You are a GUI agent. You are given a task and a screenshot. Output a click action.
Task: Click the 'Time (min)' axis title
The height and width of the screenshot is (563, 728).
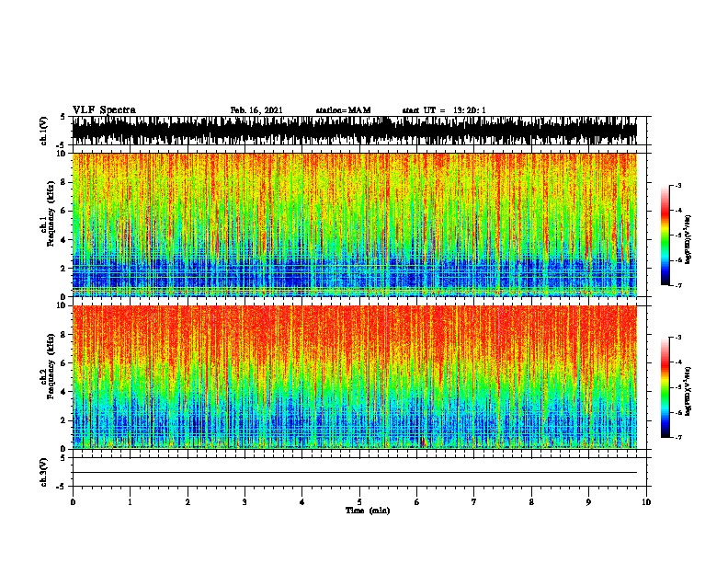368,511
